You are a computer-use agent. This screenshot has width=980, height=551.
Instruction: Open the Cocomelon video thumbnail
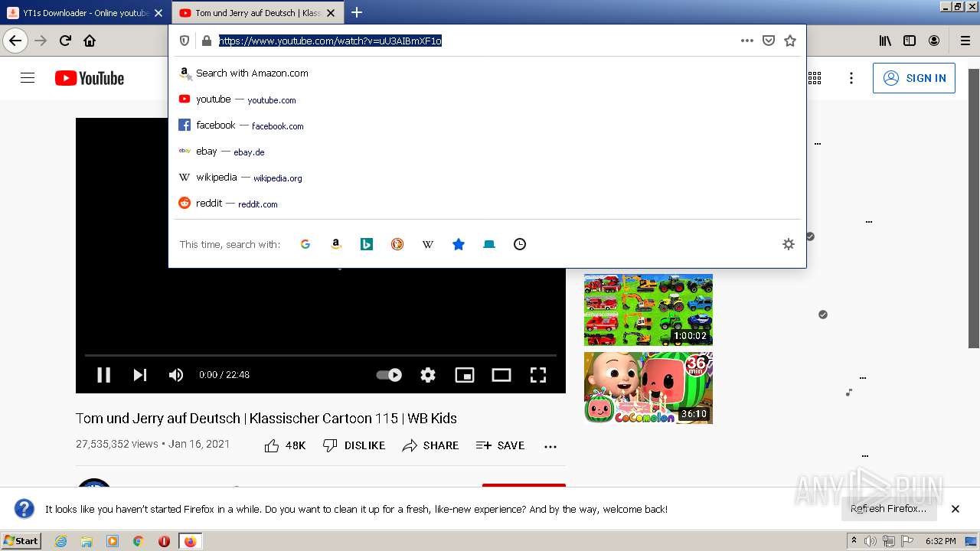click(648, 388)
